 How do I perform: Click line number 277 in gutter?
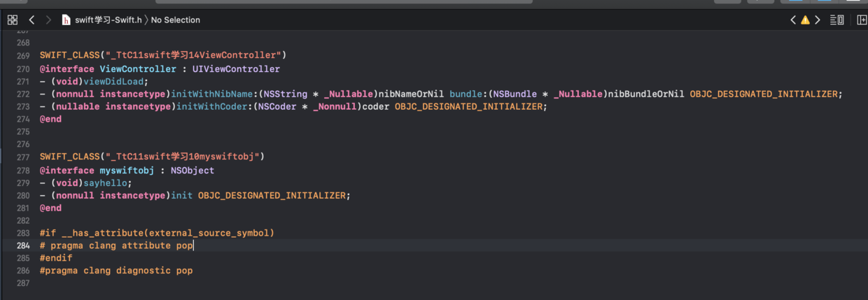pos(22,157)
